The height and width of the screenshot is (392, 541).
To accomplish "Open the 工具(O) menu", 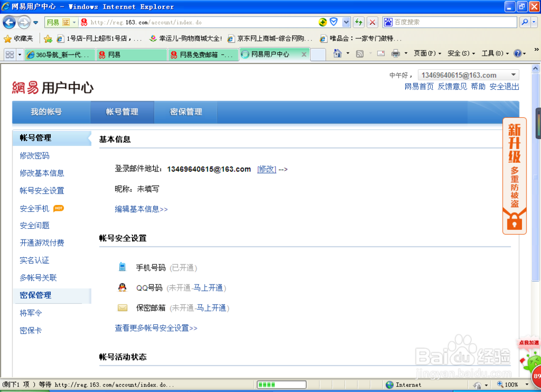I will tap(495, 54).
